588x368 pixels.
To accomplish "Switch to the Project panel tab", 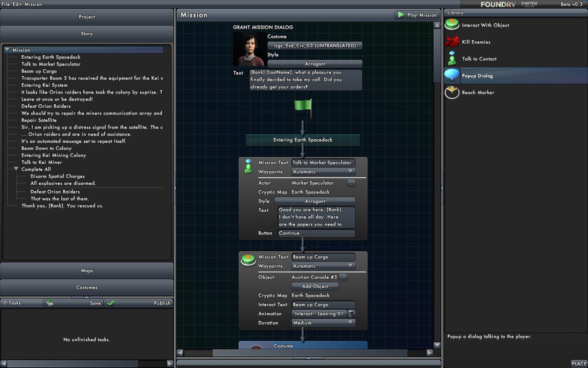I will point(87,17).
